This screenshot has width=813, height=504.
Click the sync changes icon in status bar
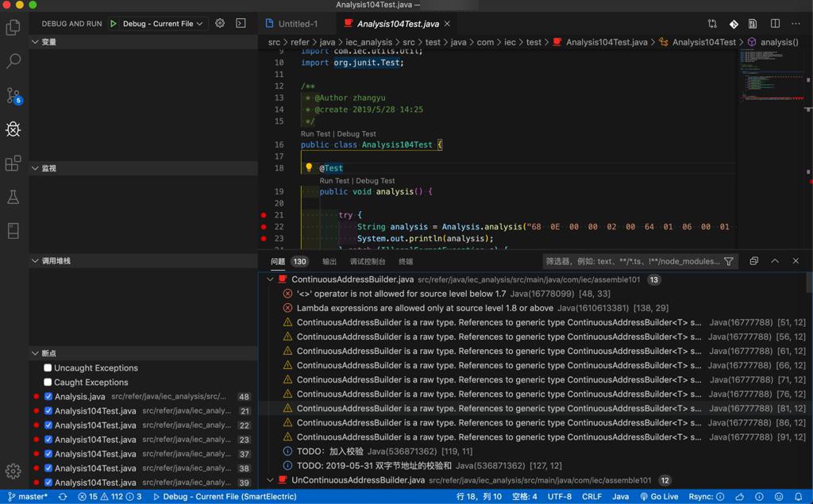click(63, 497)
